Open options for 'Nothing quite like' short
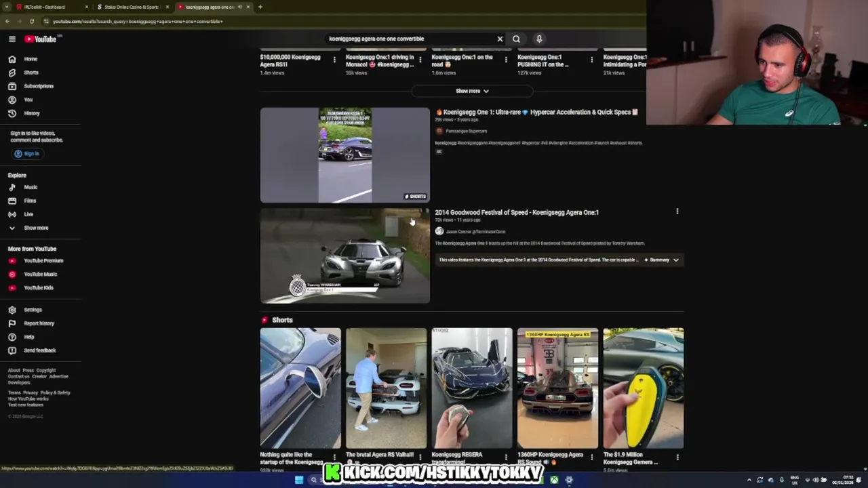Screen dimensions: 868x488 point(334,457)
